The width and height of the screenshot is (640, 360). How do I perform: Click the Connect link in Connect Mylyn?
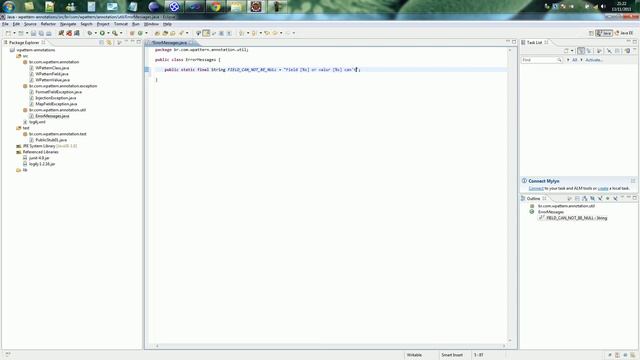point(536,189)
